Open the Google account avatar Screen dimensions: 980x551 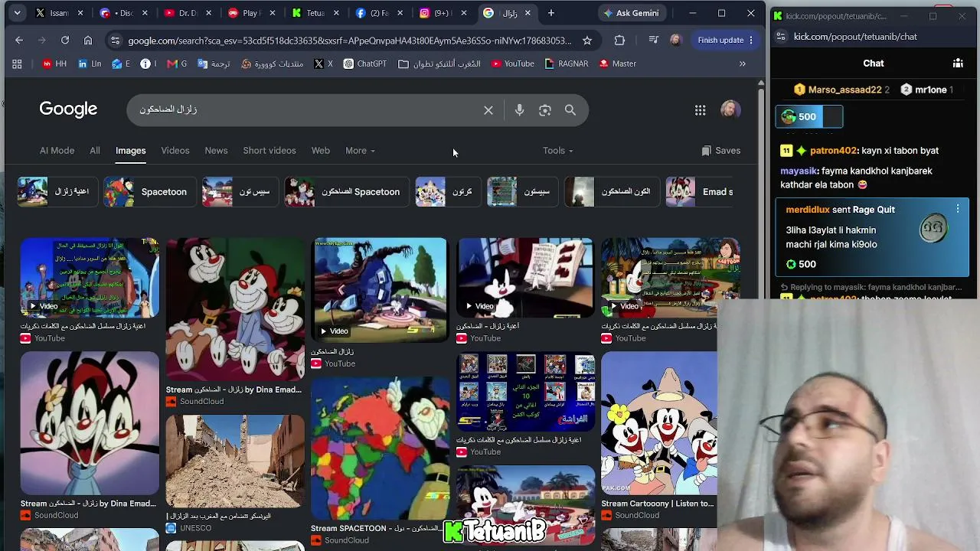[730, 109]
